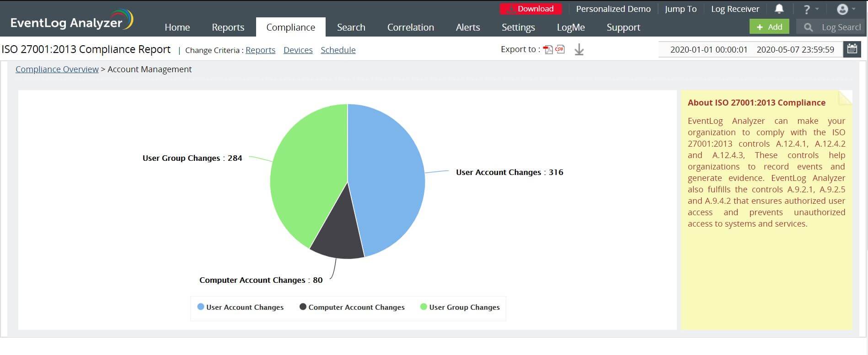The height and width of the screenshot is (355, 868).
Task: Open the Correlation tab
Action: (x=411, y=27)
